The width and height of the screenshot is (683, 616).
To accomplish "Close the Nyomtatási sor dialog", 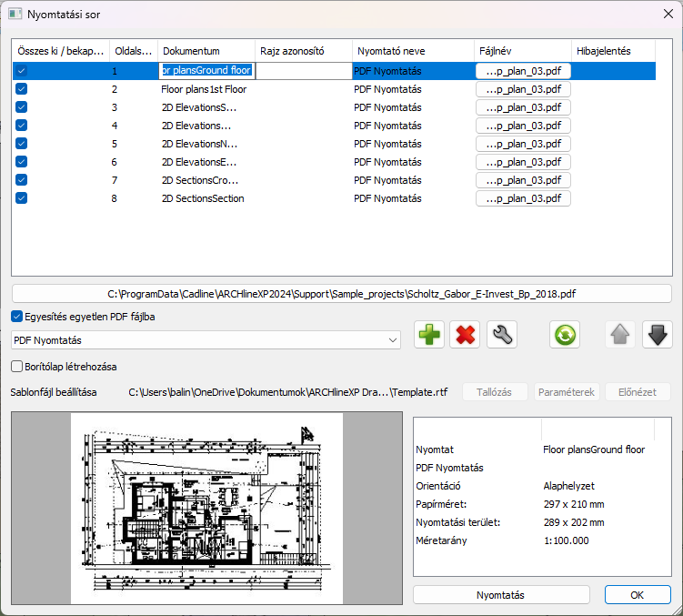I will pos(659,15).
